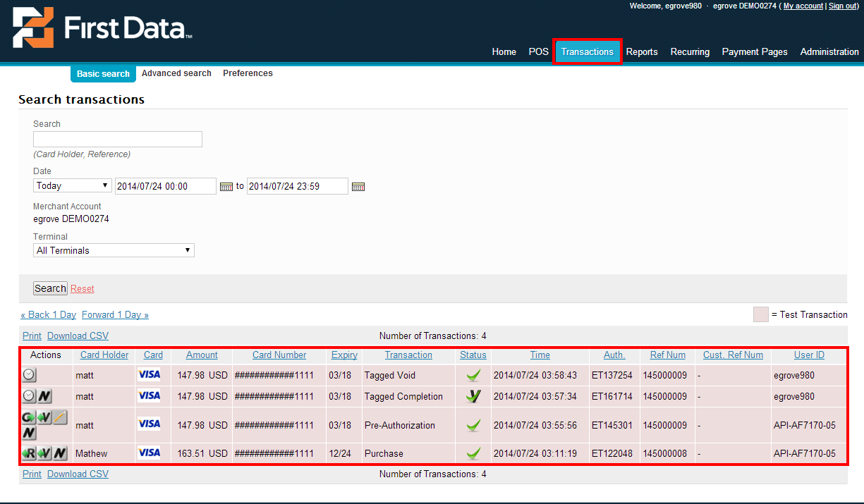Click the V arrow icon in Purchase row

coord(44,453)
